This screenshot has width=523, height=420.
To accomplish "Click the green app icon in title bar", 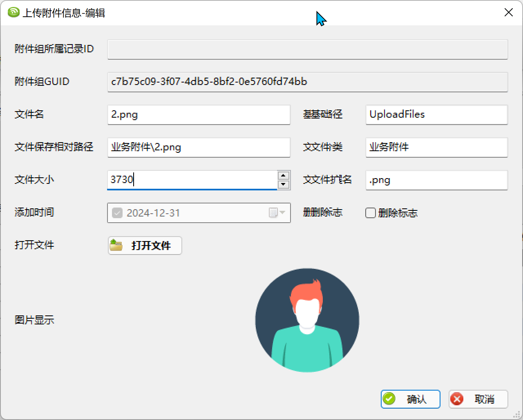I will [13, 13].
